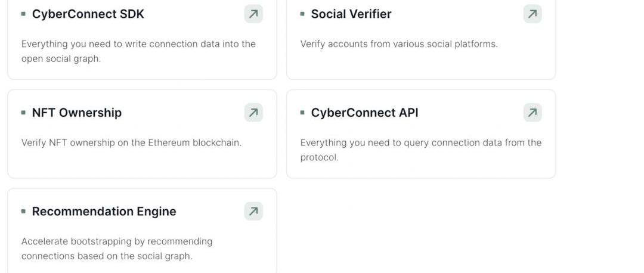Image resolution: width=644 pixels, height=273 pixels.
Task: Click green bullet beside CyberConnect SDK
Action: (x=23, y=14)
